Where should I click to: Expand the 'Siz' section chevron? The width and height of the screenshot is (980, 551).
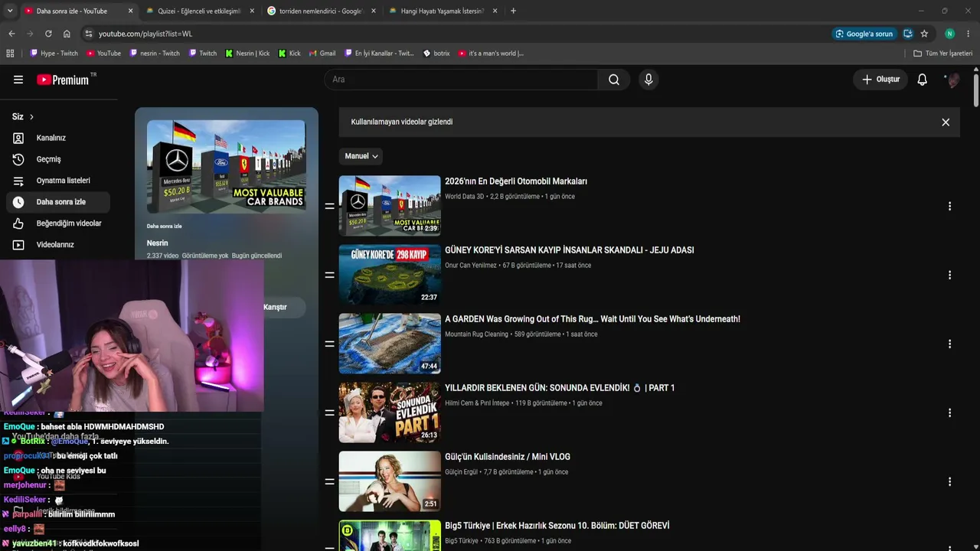pyautogui.click(x=31, y=117)
